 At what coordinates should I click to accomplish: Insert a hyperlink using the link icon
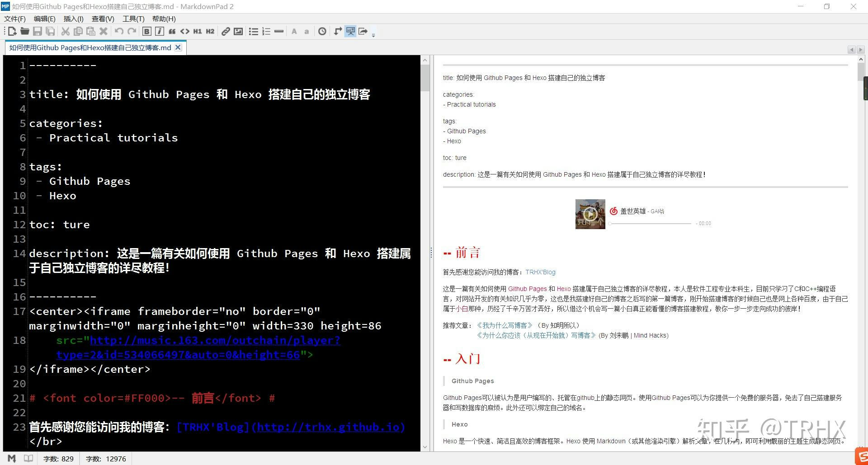tap(226, 31)
